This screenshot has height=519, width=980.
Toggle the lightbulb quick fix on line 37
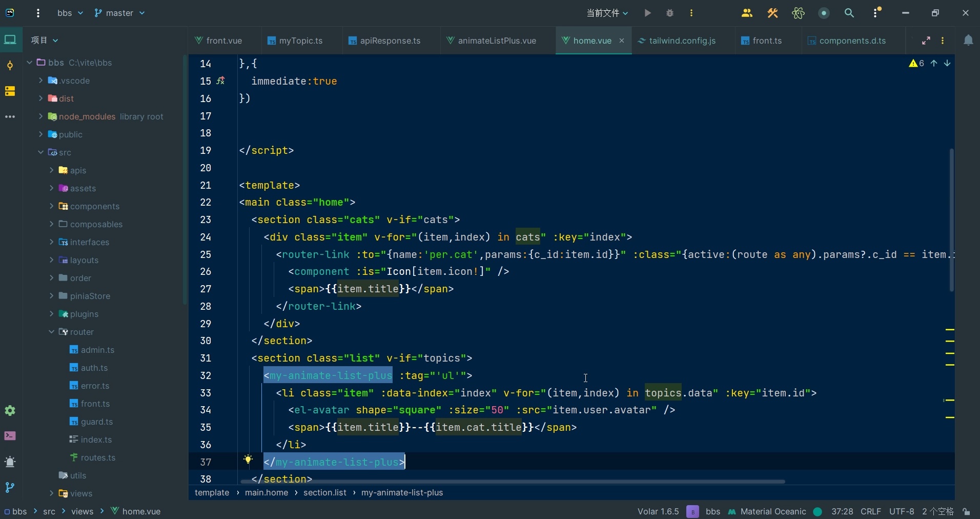coord(249,461)
